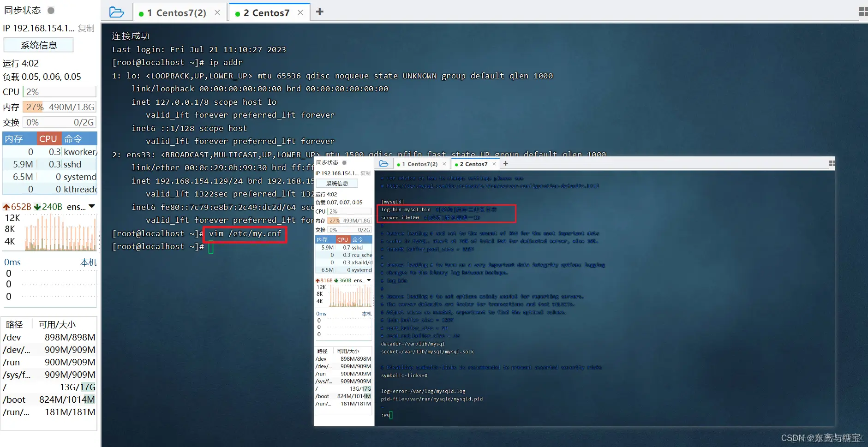Sort inset process list by CPU column
Screen dimensions: 868x447
(343, 240)
